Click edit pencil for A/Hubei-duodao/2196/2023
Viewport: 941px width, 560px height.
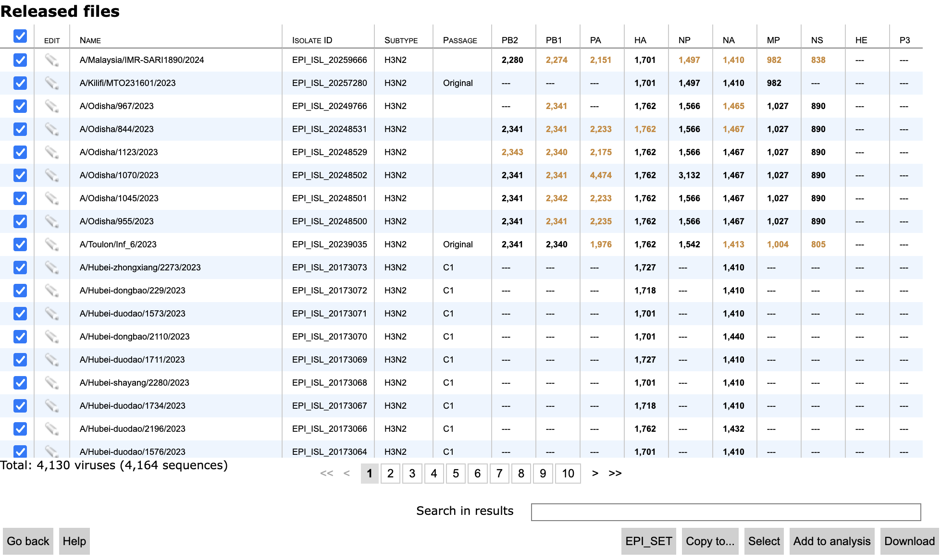point(51,429)
